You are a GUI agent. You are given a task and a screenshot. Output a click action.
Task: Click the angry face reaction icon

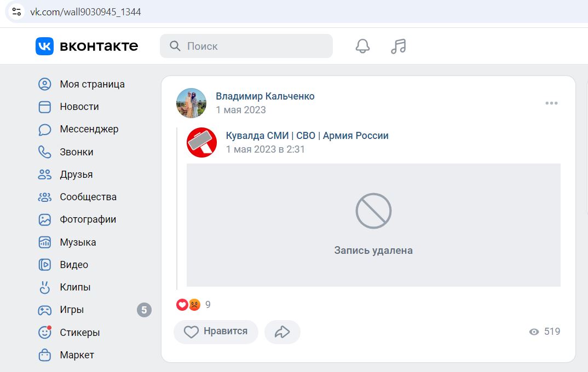click(194, 305)
